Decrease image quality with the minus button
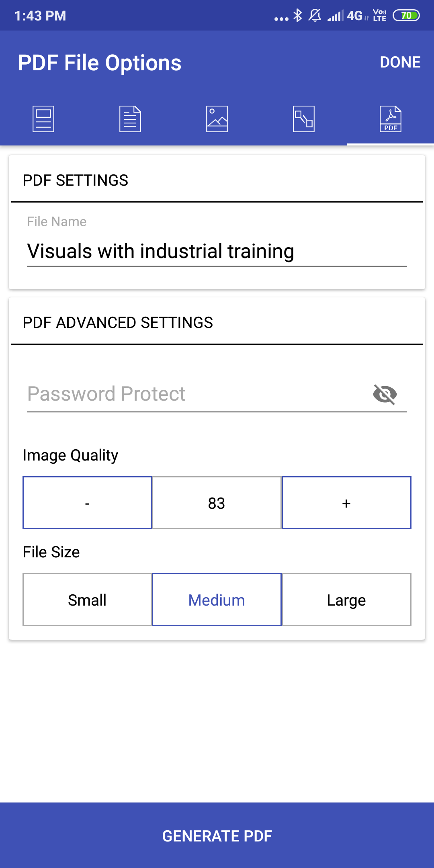The height and width of the screenshot is (868, 434). pyautogui.click(x=87, y=503)
